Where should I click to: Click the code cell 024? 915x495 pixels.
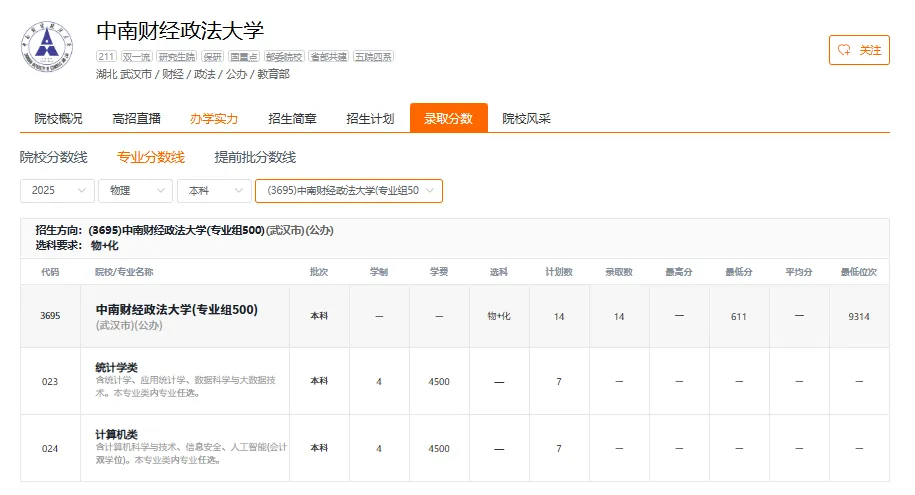coord(50,449)
